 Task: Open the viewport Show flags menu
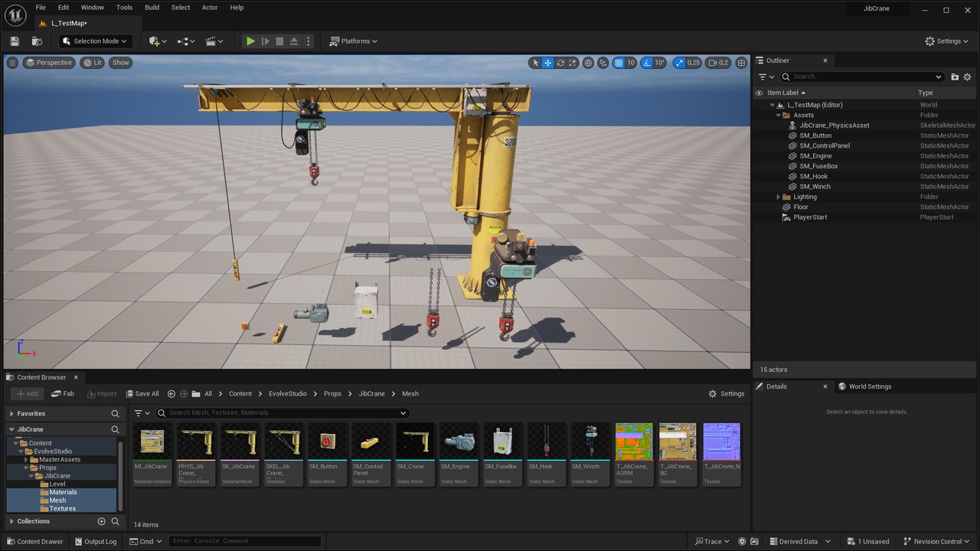tap(121, 63)
